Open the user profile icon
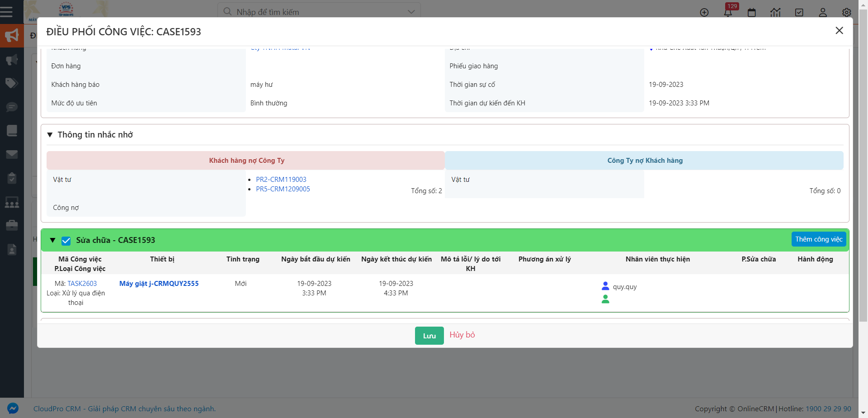This screenshot has height=418, width=868. click(x=823, y=13)
